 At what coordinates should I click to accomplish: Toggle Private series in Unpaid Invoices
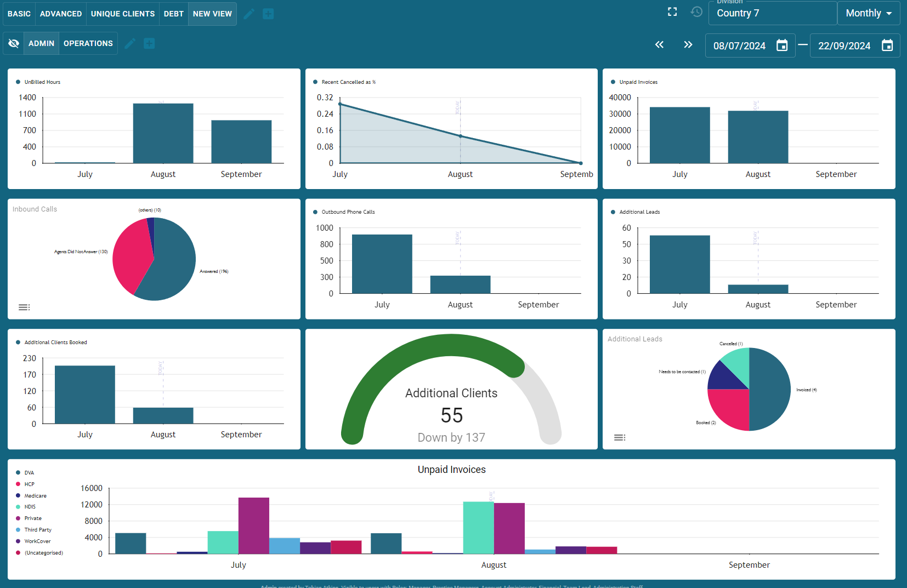coord(29,518)
